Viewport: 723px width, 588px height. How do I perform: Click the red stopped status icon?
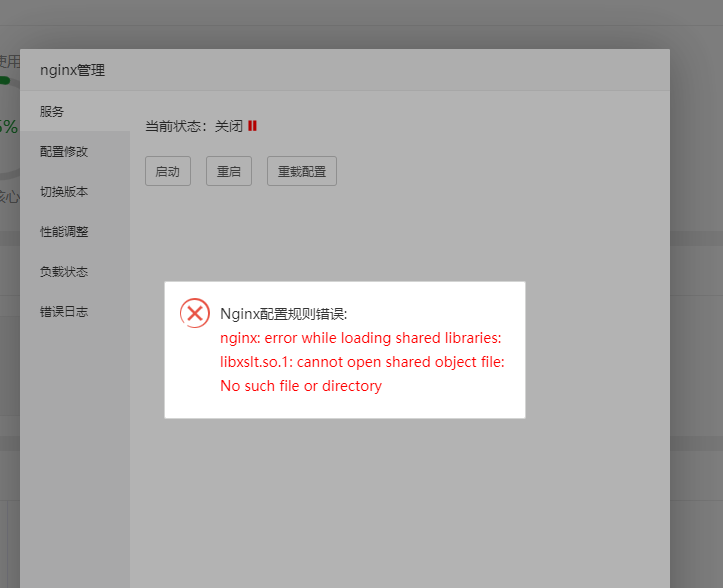coord(252,125)
